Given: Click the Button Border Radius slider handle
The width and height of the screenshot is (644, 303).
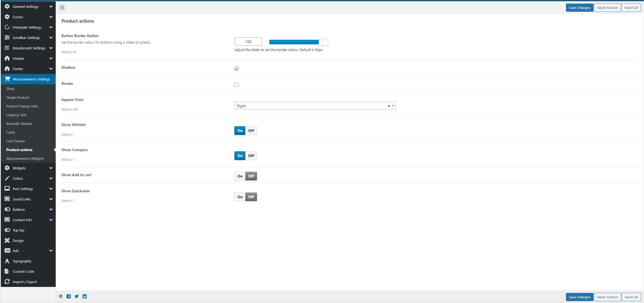Looking at the screenshot, I should point(323,42).
